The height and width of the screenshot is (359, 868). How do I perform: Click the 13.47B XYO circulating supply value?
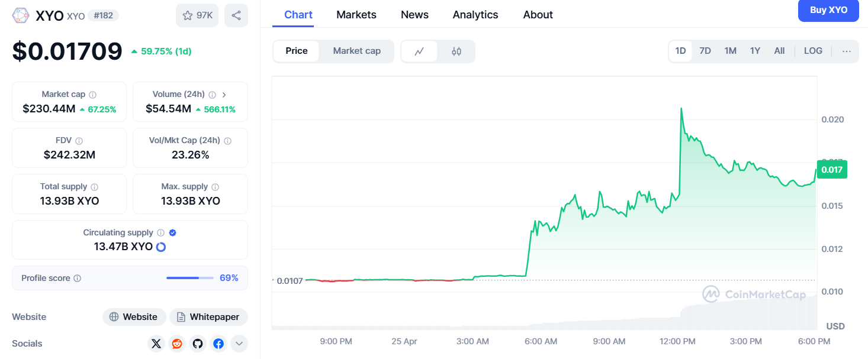[x=123, y=247]
